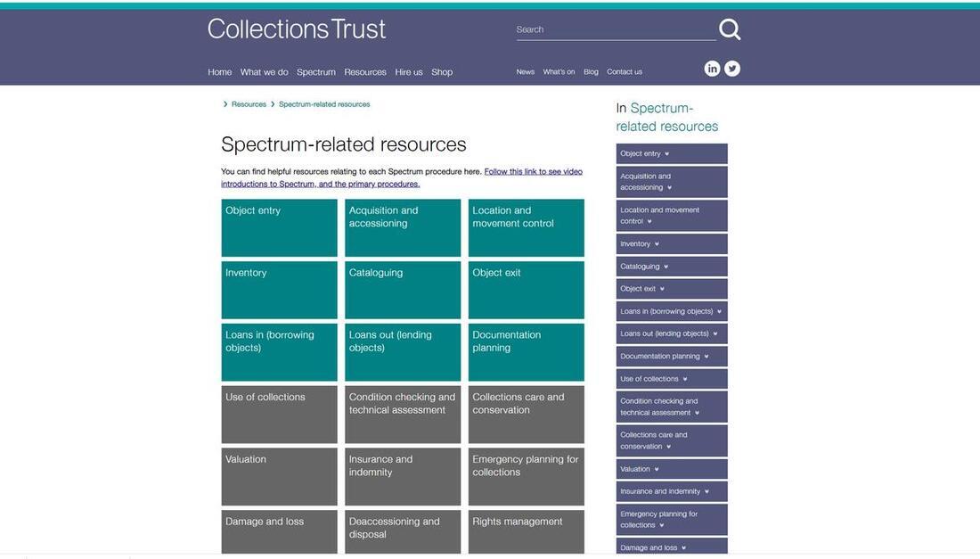
Task: Open the Collections care and conservation tile
Action: coord(527,414)
